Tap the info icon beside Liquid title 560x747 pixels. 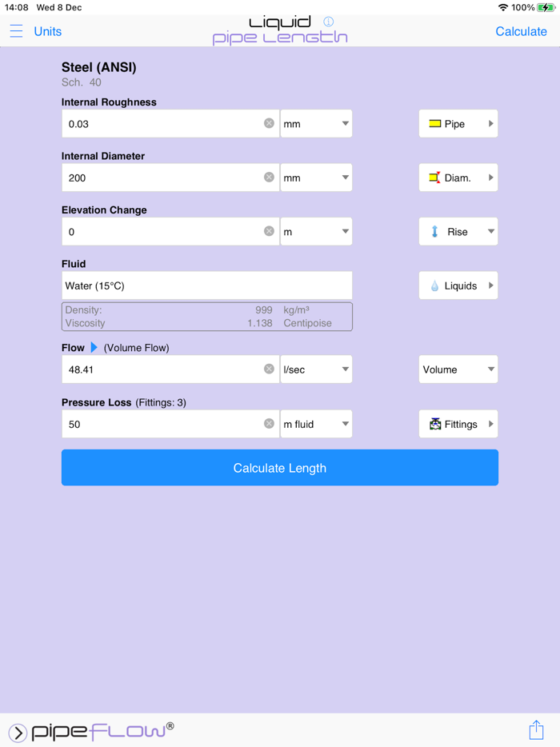328,22
